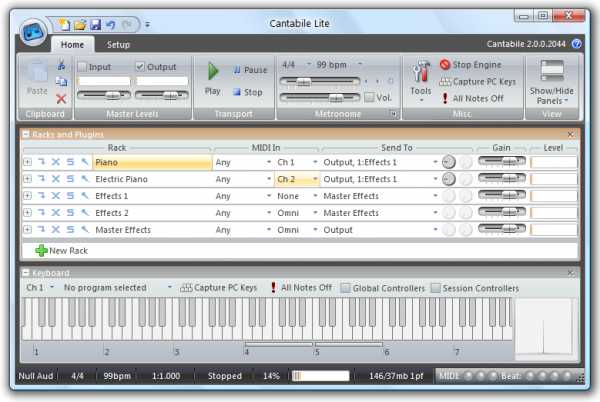Click the blue Help question mark icon
Screen dimensions: 600x402
coord(577,44)
